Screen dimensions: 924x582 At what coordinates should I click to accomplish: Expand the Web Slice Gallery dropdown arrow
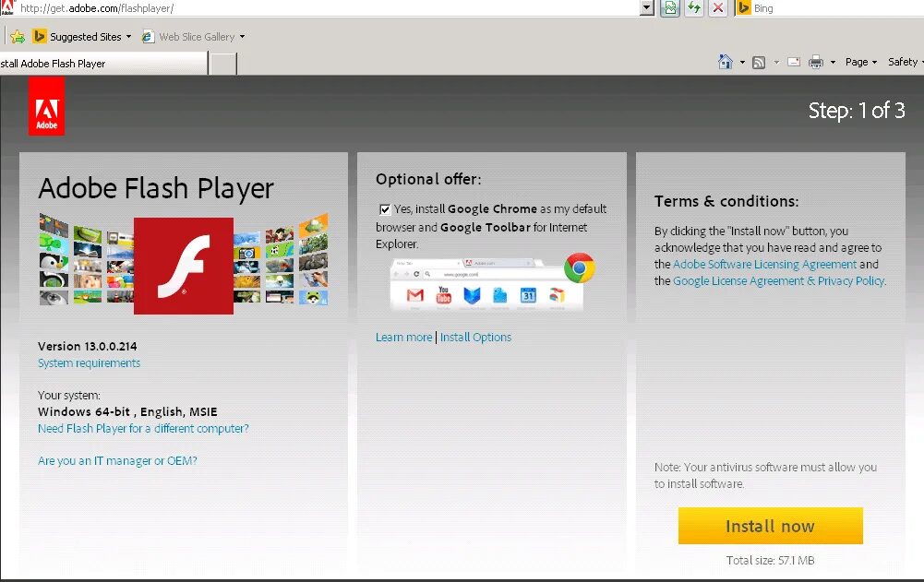242,37
